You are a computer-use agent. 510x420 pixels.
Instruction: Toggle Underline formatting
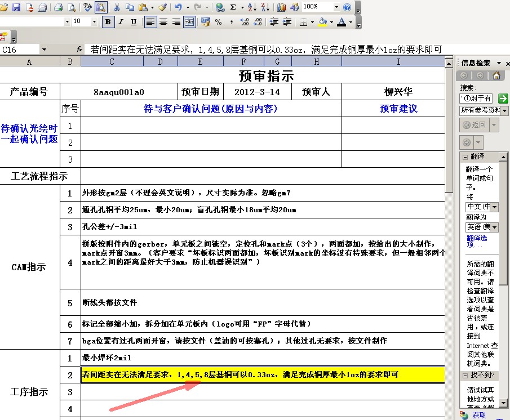tap(134, 22)
